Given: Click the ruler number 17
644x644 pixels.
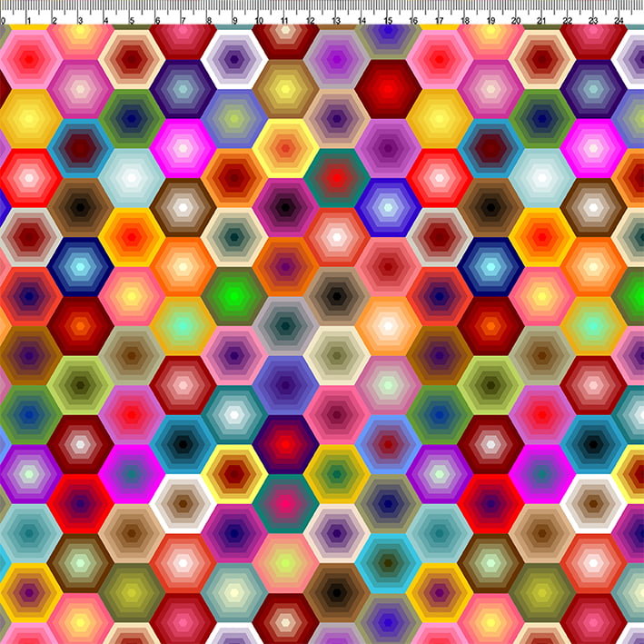Looking at the screenshot, I should [439, 21].
